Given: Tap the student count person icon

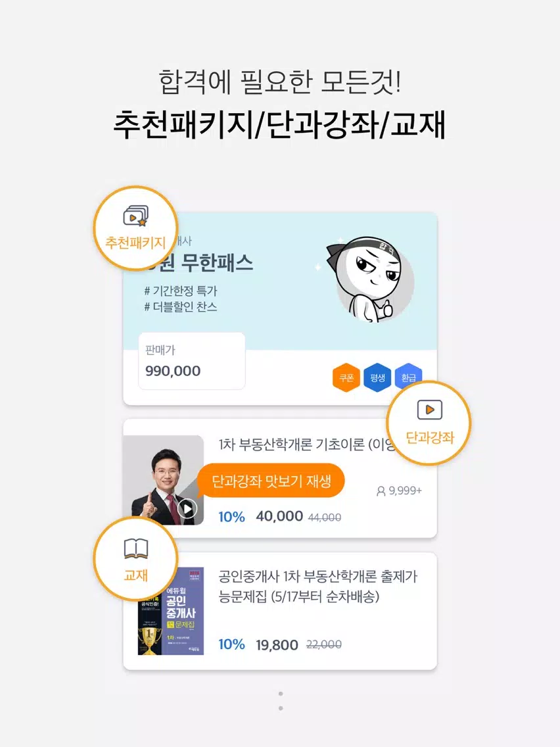Looking at the screenshot, I should pos(381,491).
